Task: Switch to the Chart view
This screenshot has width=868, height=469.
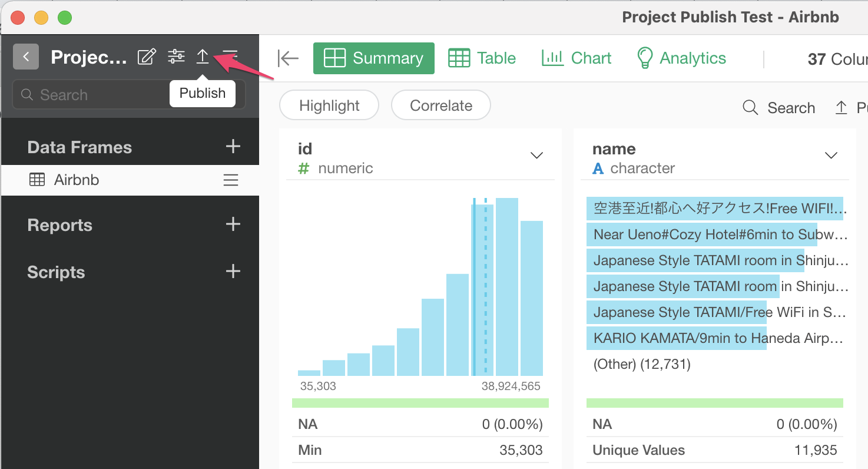Action: [x=577, y=58]
